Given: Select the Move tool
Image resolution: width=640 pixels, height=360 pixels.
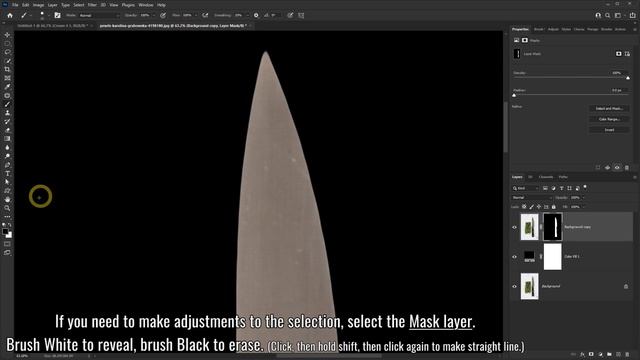Looking at the screenshot, I should point(7,35).
